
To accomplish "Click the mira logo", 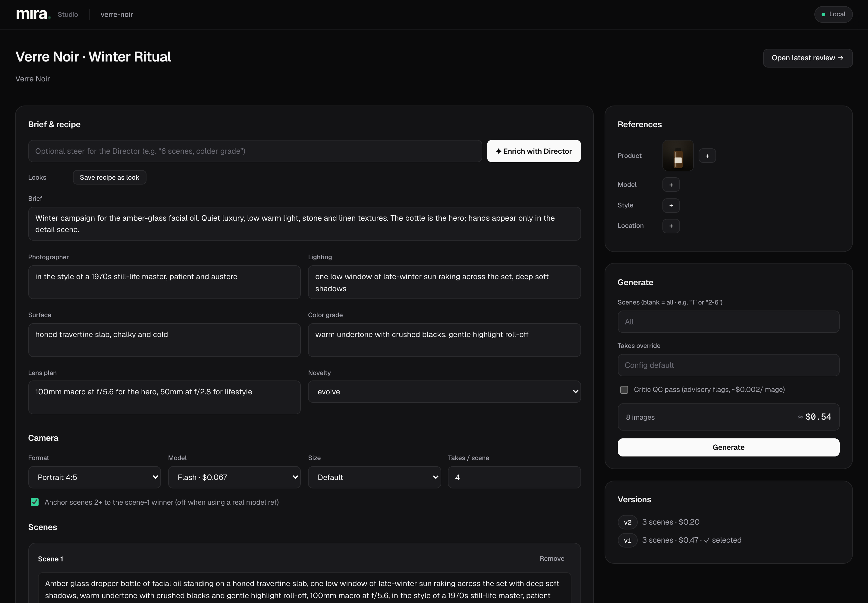I will [x=33, y=14].
